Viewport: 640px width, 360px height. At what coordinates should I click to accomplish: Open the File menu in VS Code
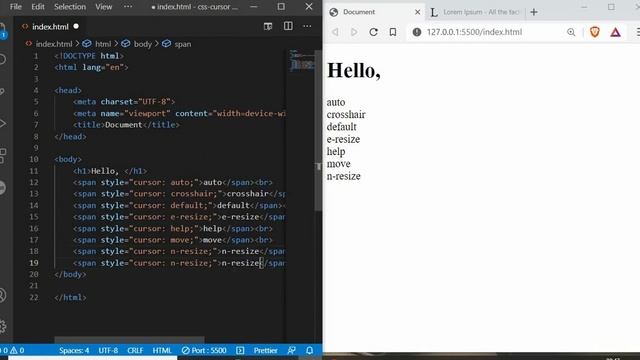tap(16, 7)
